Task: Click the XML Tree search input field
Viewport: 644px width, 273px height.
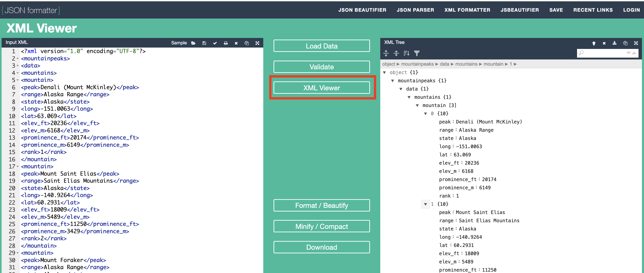Action: tap(604, 53)
